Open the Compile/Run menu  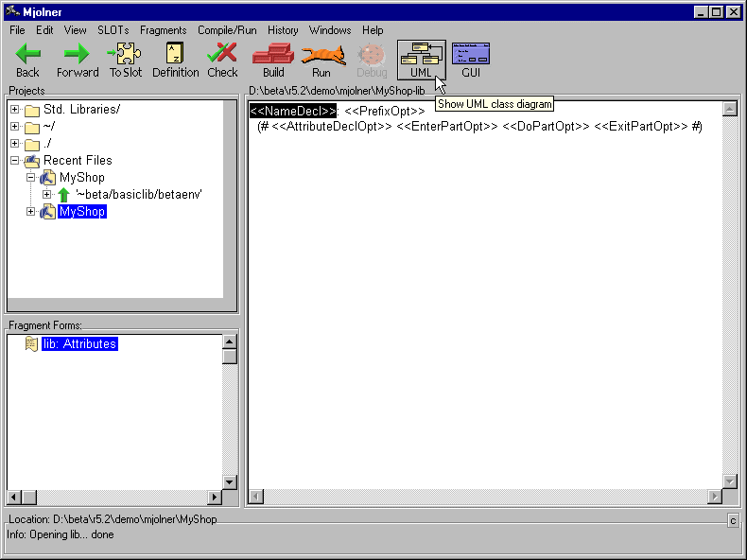pyautogui.click(x=227, y=30)
